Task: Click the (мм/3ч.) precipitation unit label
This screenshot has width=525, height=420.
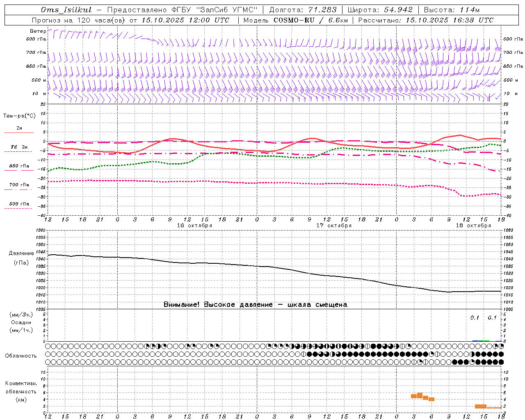Action: 21,315
